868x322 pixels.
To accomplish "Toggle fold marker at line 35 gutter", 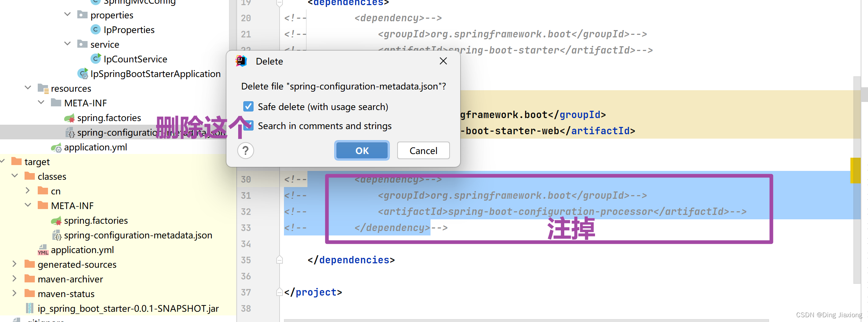I will tap(280, 260).
